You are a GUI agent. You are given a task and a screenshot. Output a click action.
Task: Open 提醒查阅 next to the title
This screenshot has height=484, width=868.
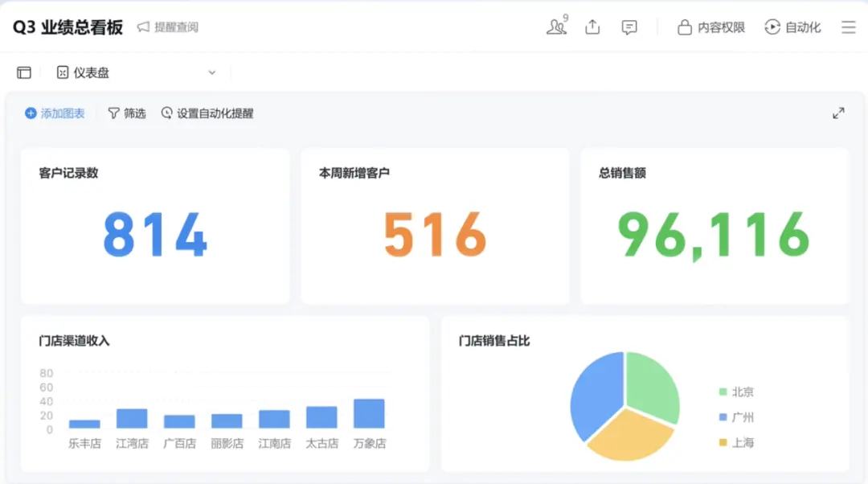click(x=167, y=27)
